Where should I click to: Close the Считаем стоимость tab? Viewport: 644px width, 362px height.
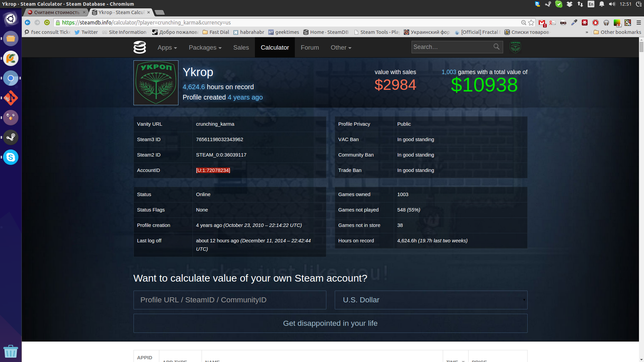tap(84, 12)
